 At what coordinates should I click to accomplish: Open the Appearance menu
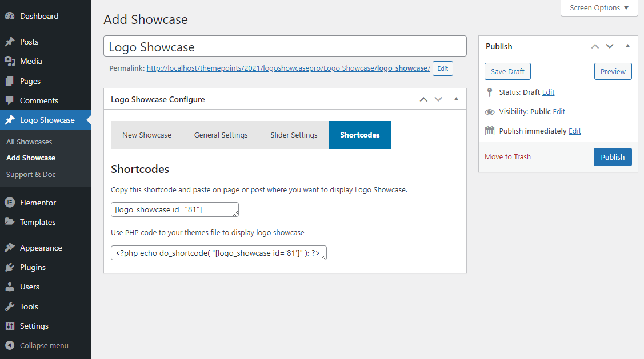click(45, 248)
